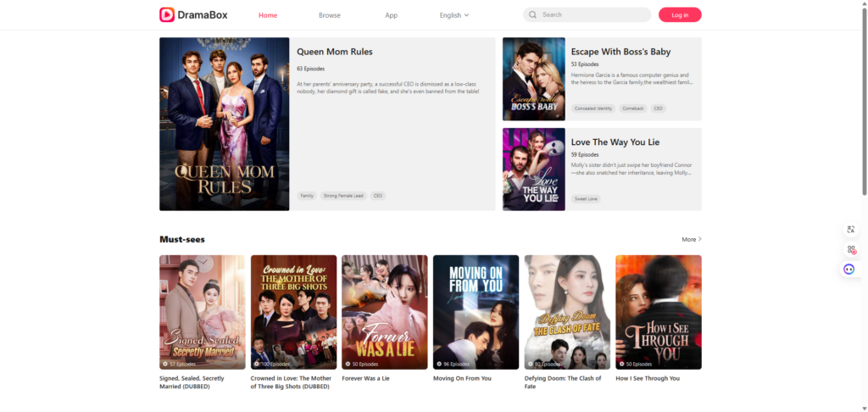Select the Concealed Identity tag
Screen dimensions: 868x412
(x=593, y=109)
